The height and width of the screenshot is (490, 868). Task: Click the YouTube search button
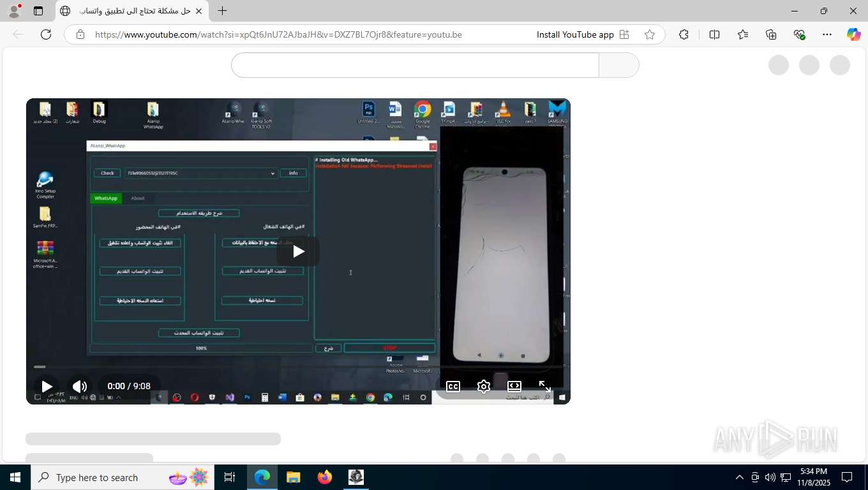619,65
